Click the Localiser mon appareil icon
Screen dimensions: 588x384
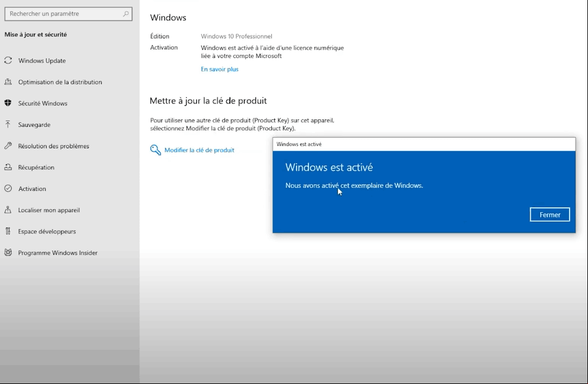pyautogui.click(x=8, y=210)
